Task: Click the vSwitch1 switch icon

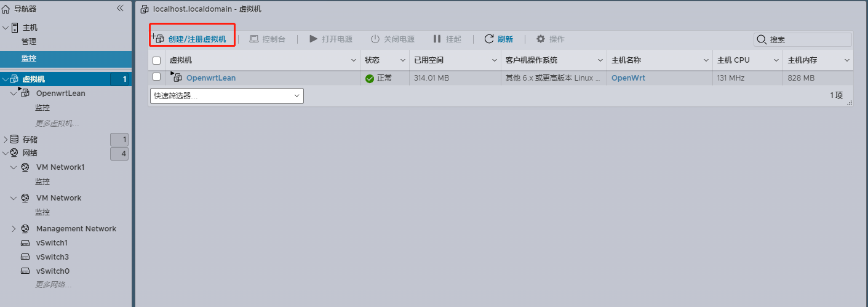Action: [25, 243]
